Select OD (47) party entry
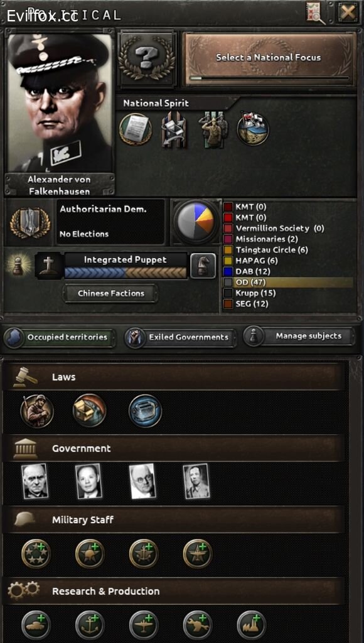Screen dimensions: 364x643 tap(289, 282)
